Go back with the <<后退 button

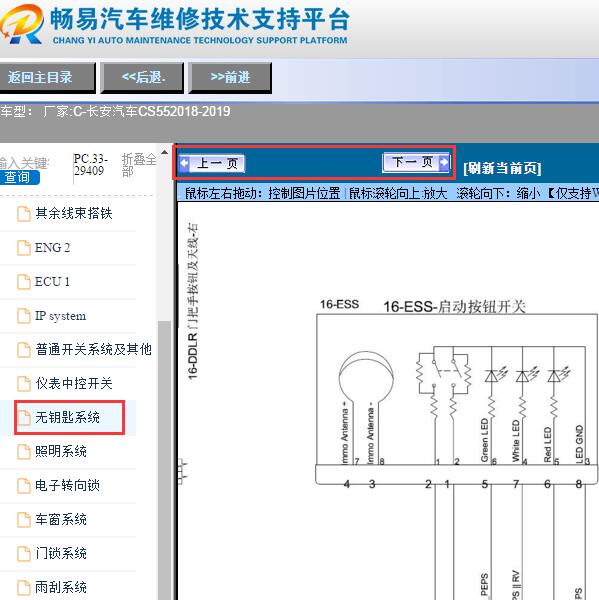(142, 78)
